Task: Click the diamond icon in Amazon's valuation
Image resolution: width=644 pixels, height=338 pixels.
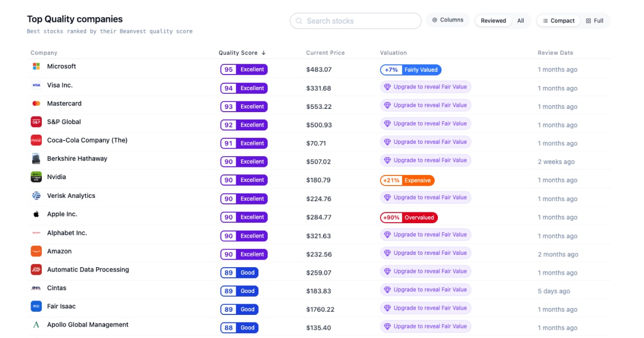Action: pos(387,253)
